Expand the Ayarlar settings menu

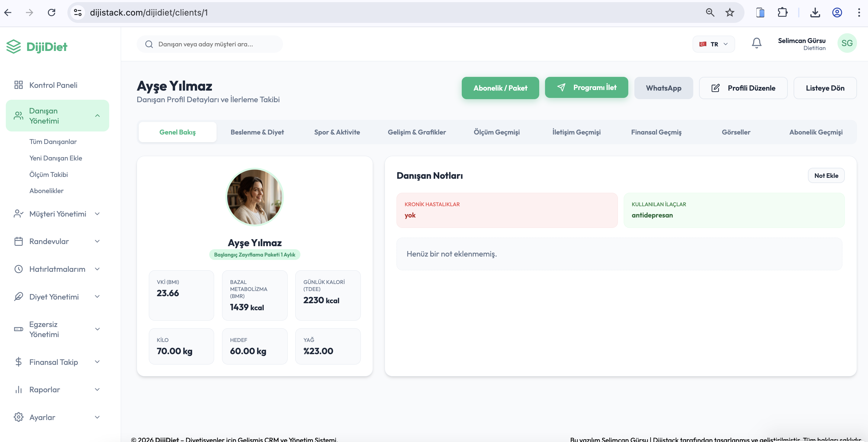(97, 417)
